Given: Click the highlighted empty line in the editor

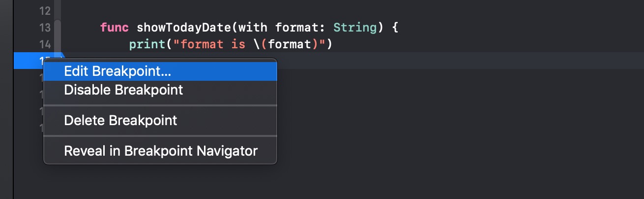Looking at the screenshot, I should pos(442,61).
